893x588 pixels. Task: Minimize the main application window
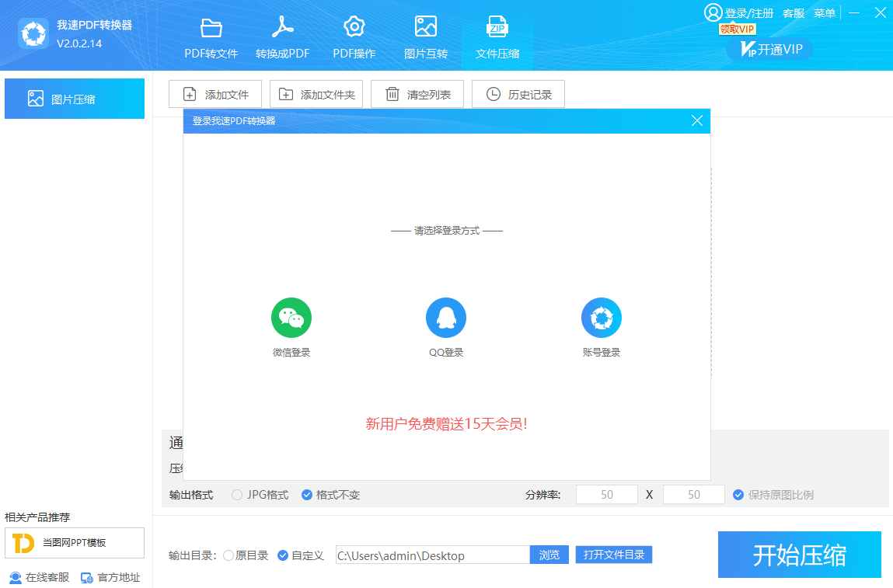coord(854,12)
